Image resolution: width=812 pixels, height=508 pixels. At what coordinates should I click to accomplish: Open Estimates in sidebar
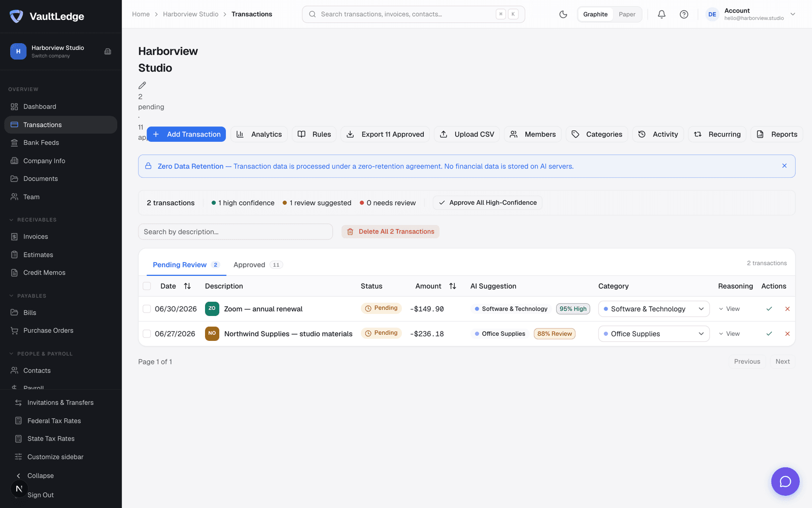point(60,255)
